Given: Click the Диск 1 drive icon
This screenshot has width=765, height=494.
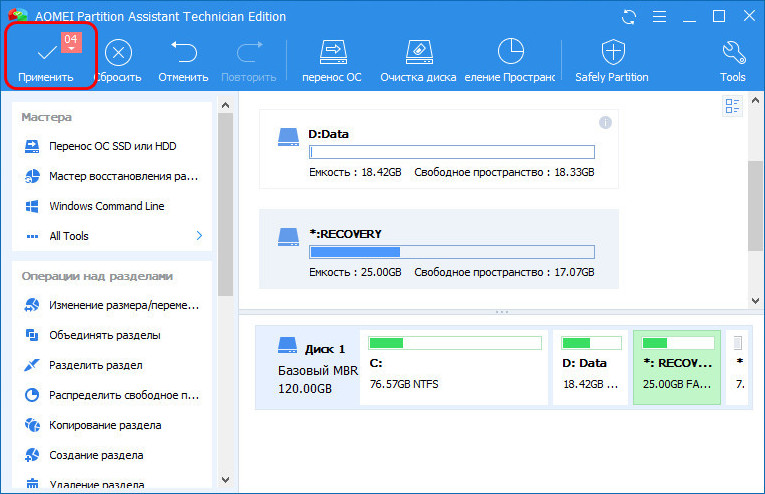Looking at the screenshot, I should (x=287, y=345).
